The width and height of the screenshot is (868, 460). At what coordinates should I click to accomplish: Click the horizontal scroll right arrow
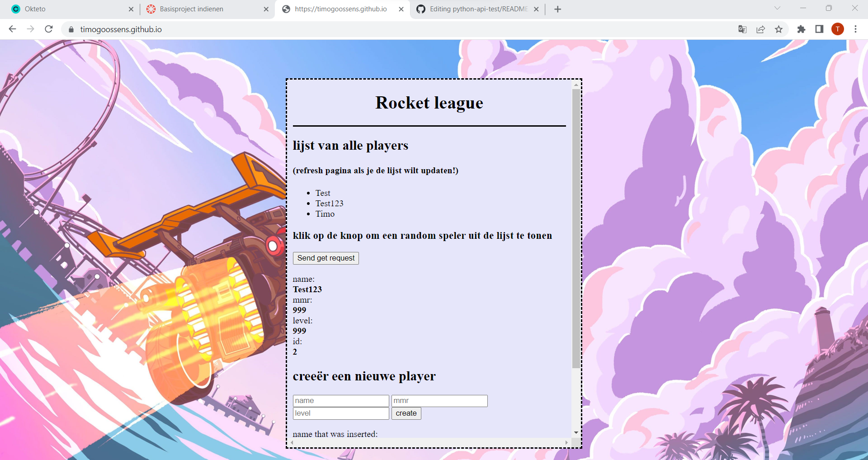click(567, 442)
